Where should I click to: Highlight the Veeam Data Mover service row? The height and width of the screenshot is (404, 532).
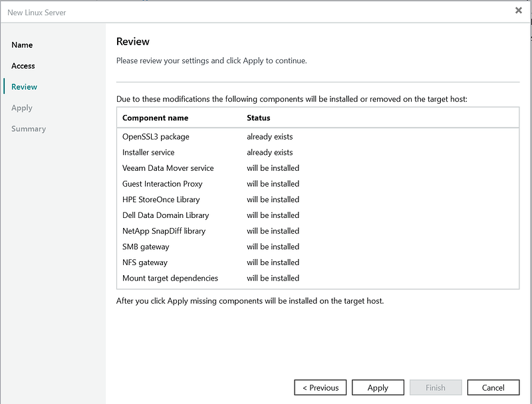[x=168, y=168]
